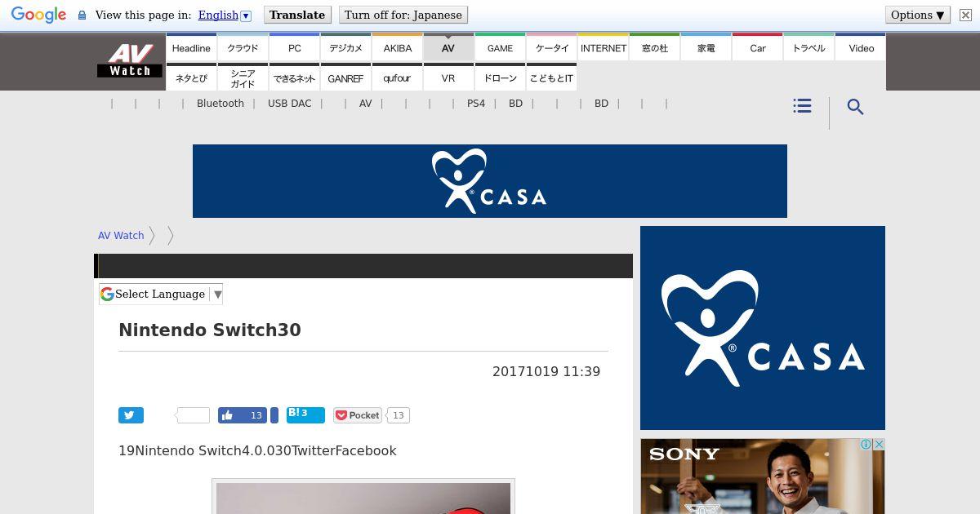Open the 窓の杜 tab

click(x=655, y=47)
